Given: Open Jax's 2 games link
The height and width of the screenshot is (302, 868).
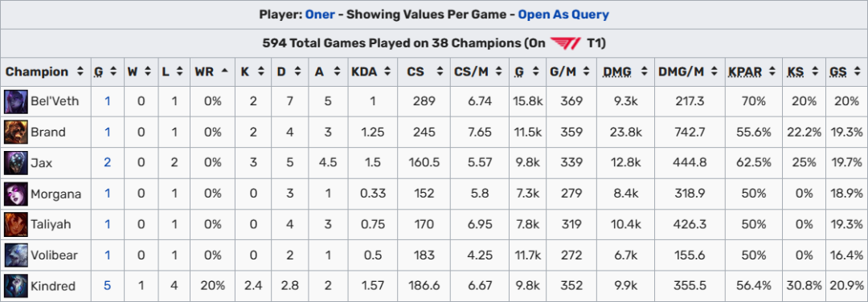Looking at the screenshot, I should pos(108,162).
